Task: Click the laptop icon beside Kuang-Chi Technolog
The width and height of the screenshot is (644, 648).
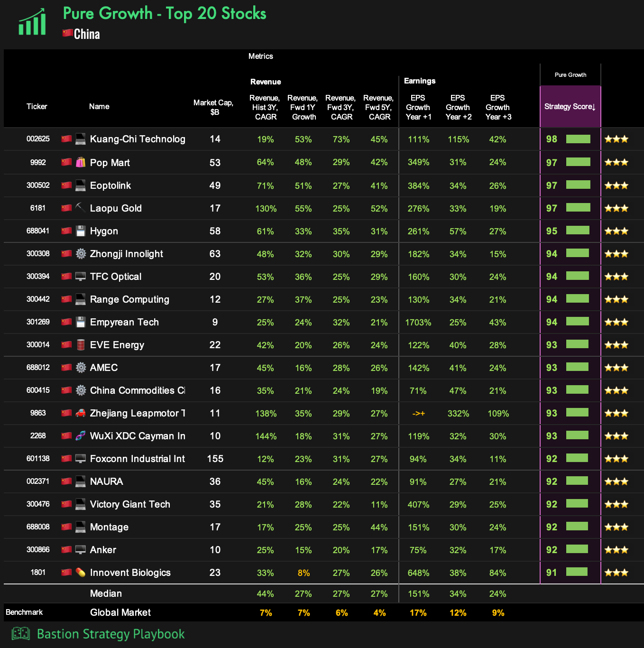Action: pyautogui.click(x=81, y=139)
